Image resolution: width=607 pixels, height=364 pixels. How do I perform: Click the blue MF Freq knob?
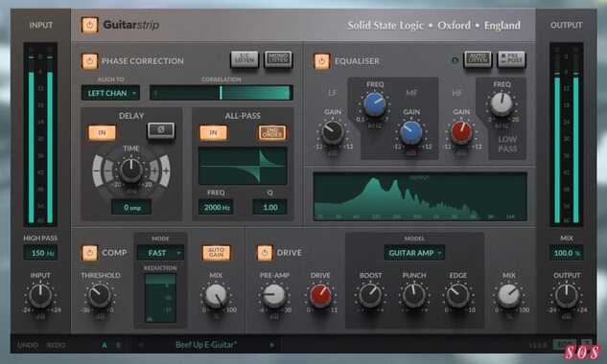[x=374, y=104]
